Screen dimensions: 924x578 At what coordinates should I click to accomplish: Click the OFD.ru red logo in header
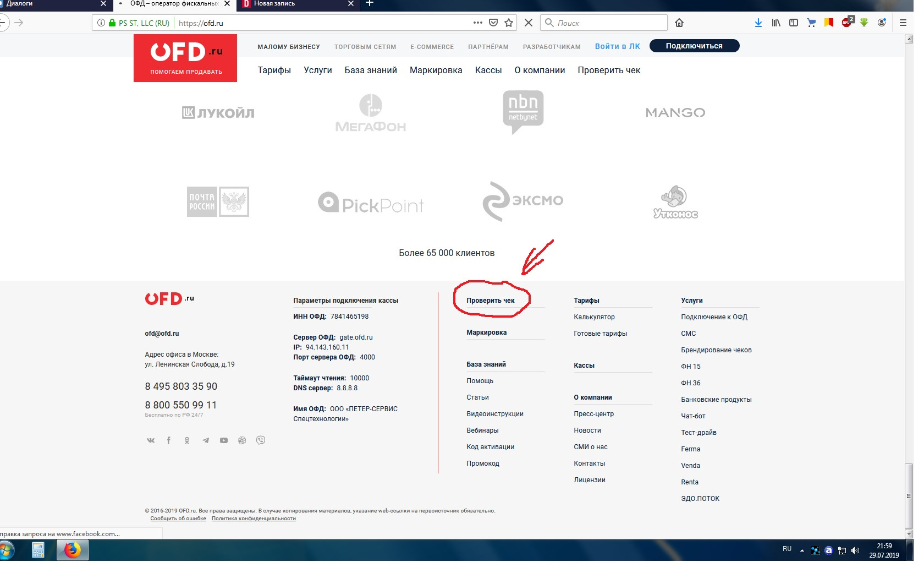(185, 58)
